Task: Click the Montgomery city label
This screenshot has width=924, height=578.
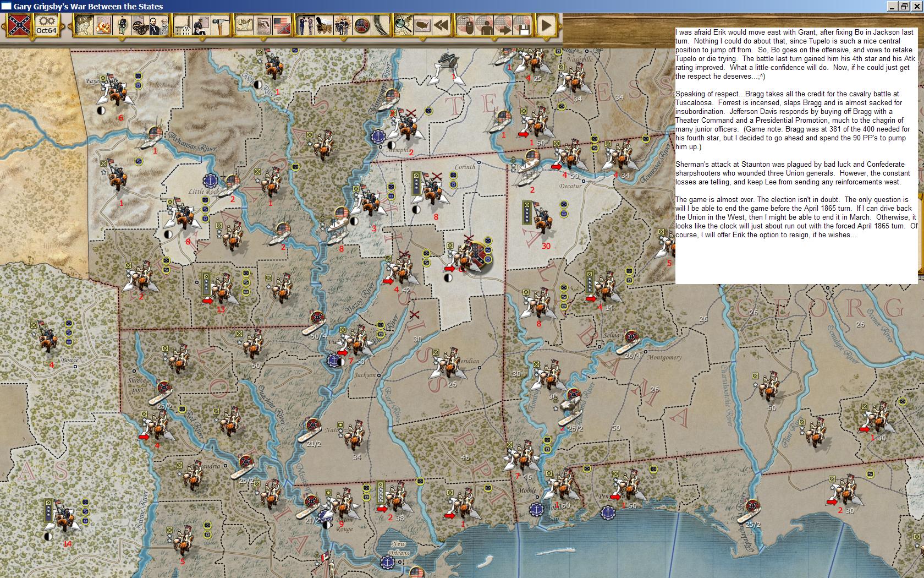Action: (664, 357)
